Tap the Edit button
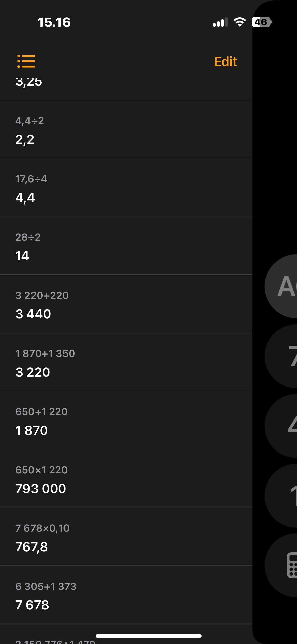The width and height of the screenshot is (297, 644). [x=225, y=61]
